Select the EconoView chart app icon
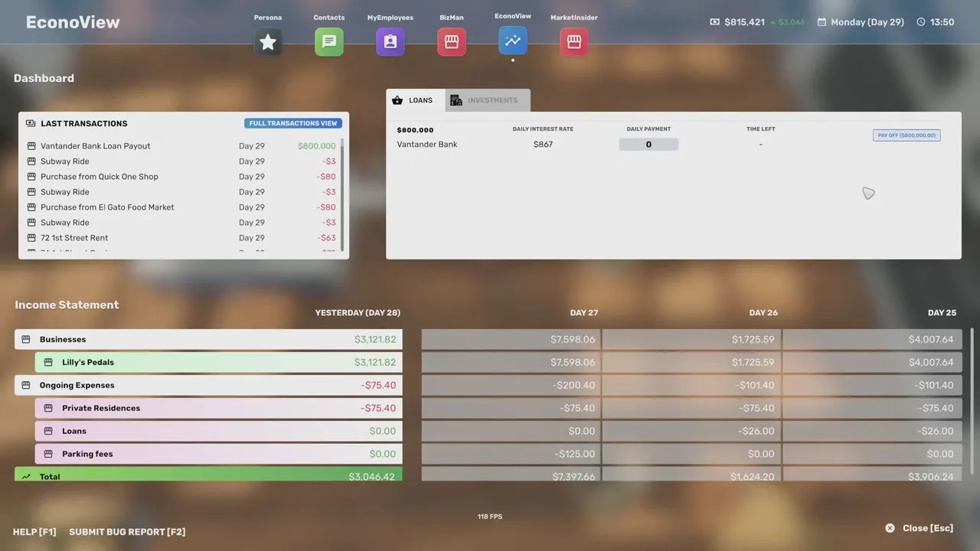 [x=513, y=40]
